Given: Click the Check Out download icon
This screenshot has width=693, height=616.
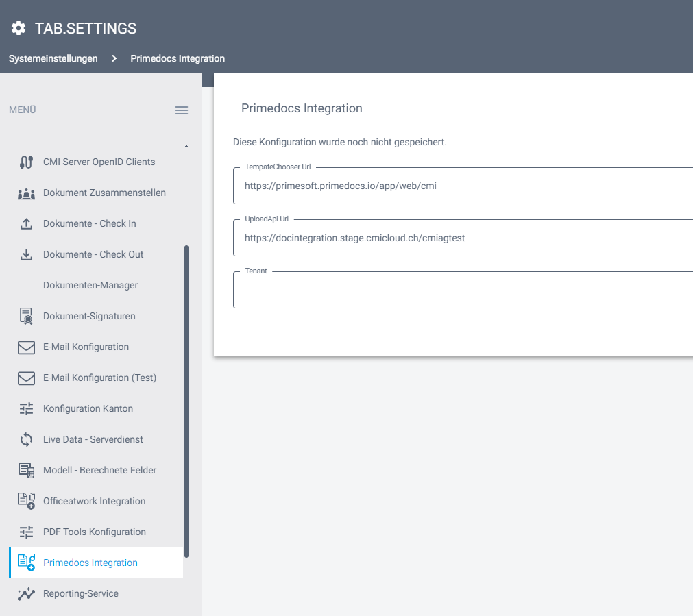Looking at the screenshot, I should point(27,254).
